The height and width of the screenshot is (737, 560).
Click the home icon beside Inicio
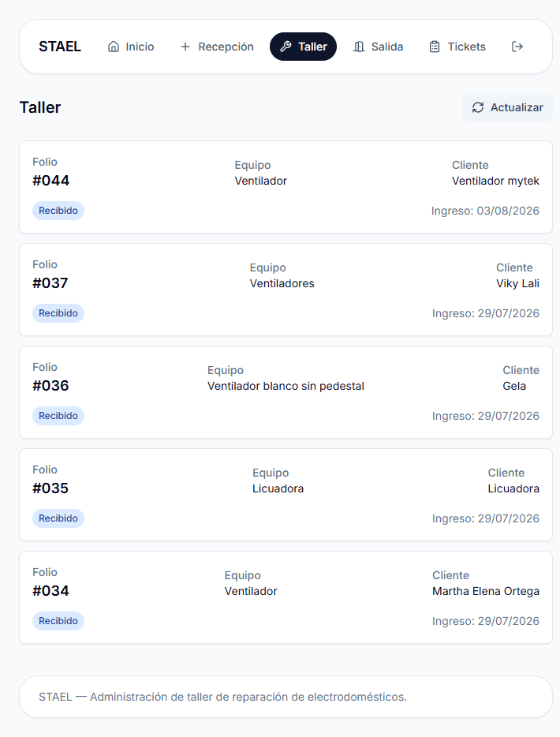coord(114,47)
